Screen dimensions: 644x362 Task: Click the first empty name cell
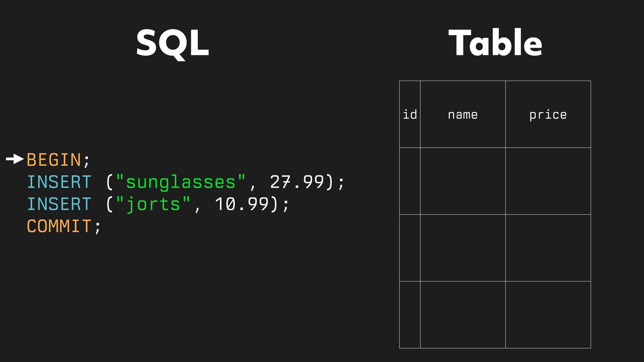tap(463, 181)
